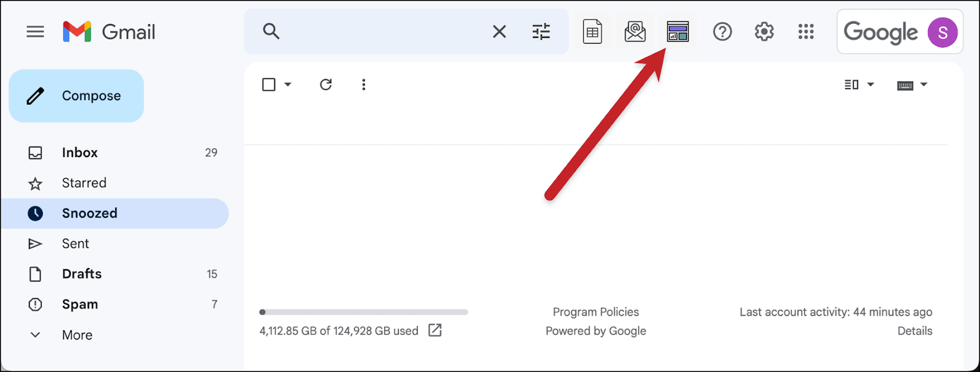
Task: Open the spreadsheet extension icon
Action: pos(592,32)
